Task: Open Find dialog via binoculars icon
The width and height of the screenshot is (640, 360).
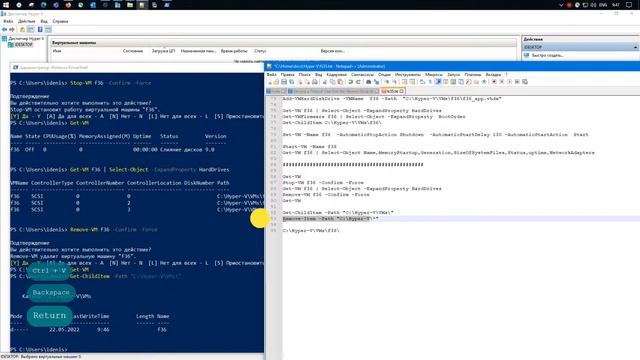Action: click(x=369, y=82)
